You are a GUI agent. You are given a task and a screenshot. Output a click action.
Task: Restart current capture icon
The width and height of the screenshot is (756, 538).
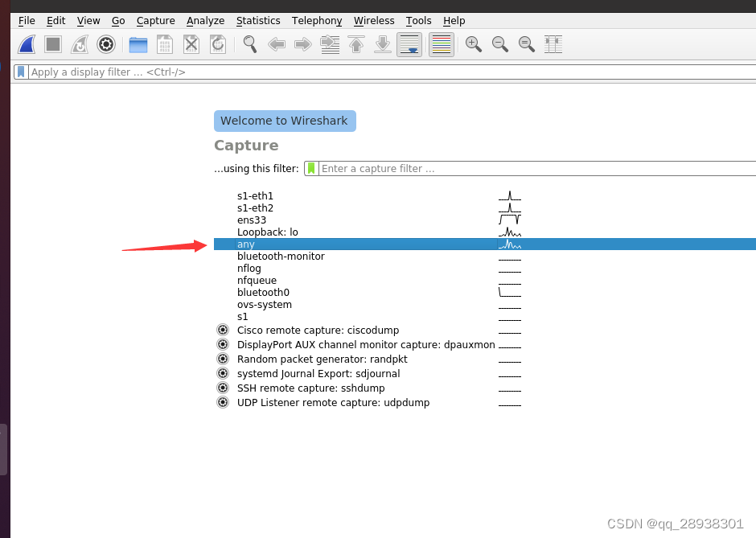pos(80,44)
